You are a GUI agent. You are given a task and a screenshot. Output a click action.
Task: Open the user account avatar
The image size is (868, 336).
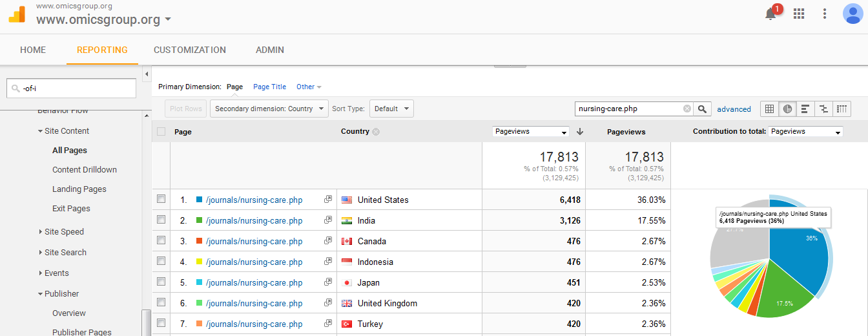[852, 14]
